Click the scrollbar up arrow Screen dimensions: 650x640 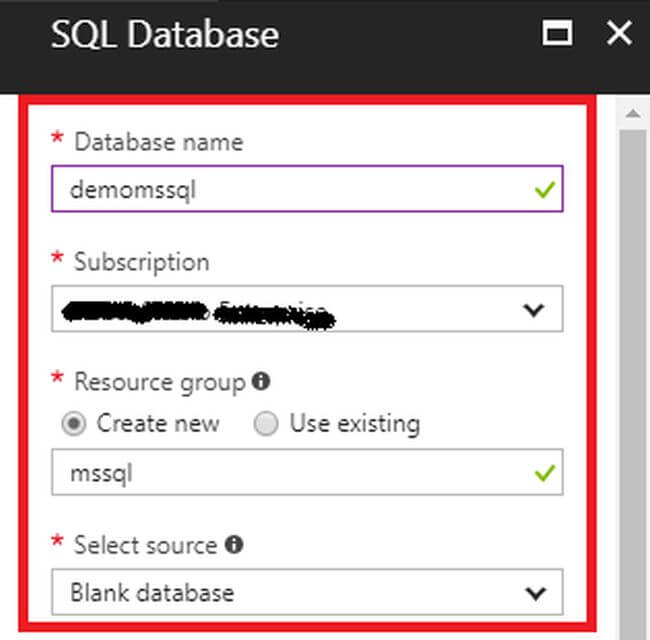coord(631,113)
